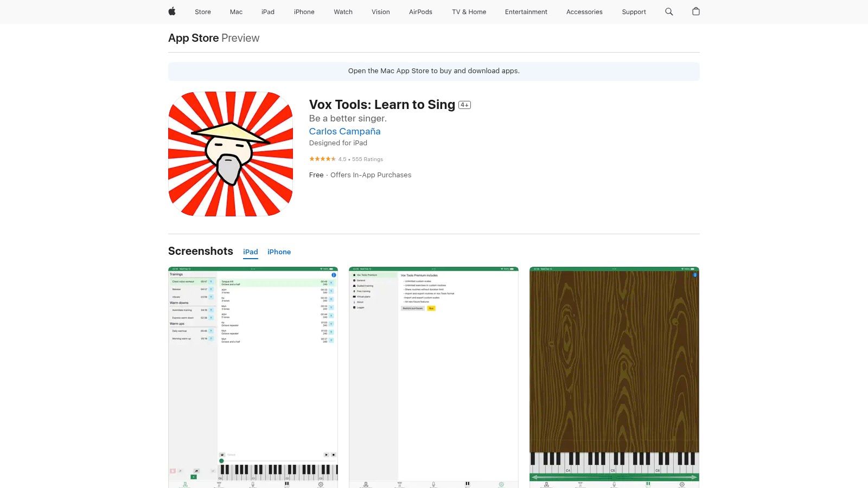The width and height of the screenshot is (868, 488).
Task: Select the iPad screenshots tab
Action: pyautogui.click(x=250, y=252)
